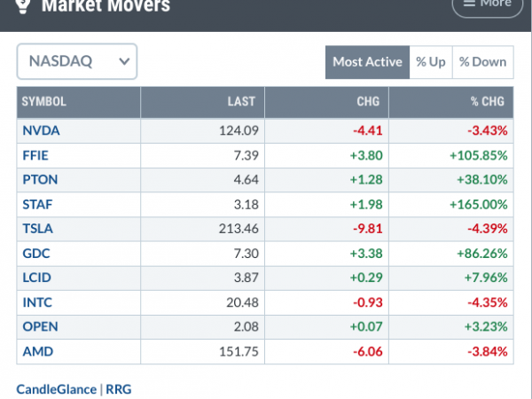Click INTC change value -0.93

pyautogui.click(x=368, y=302)
